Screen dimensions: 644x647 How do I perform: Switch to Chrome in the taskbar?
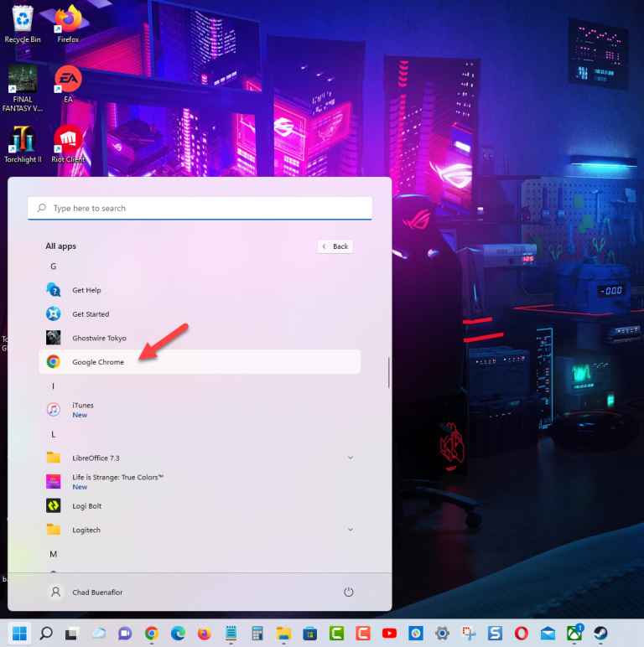pos(152,633)
